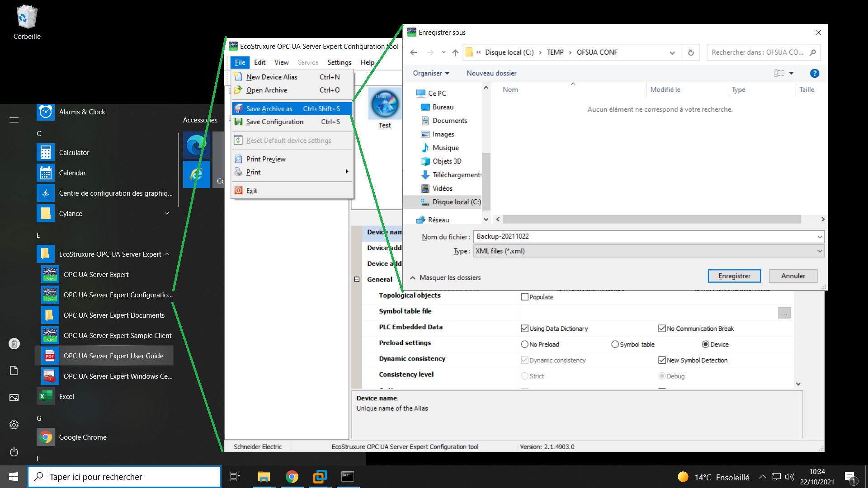Collapse the General property section
The height and width of the screenshot is (488, 868).
click(357, 279)
